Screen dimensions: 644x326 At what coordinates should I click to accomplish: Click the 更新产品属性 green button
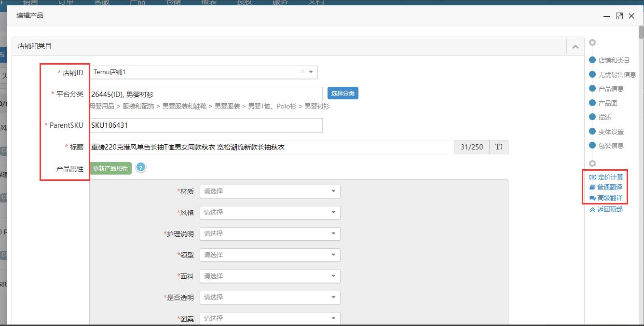(x=110, y=168)
